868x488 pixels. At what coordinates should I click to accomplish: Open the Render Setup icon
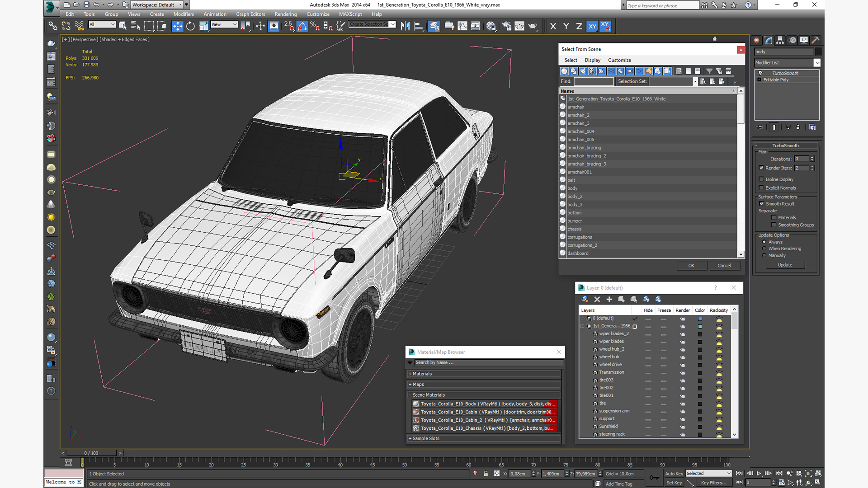(x=506, y=26)
